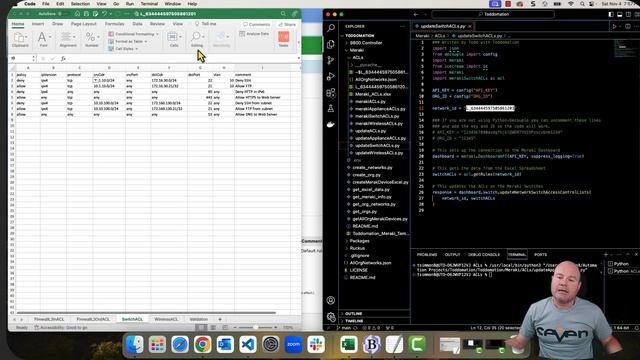Click the Excel Clipboard paste icon
This screenshot has width=640, height=360.
pyautogui.click(x=20, y=38)
